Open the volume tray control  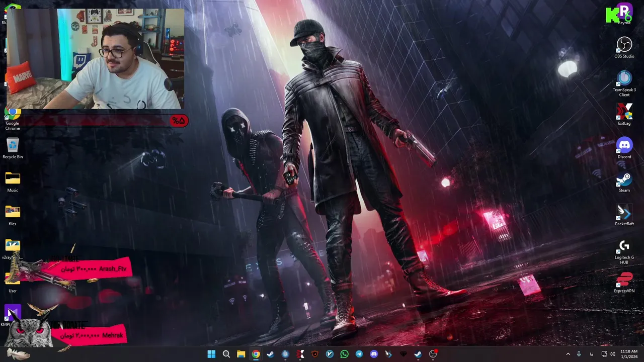click(x=612, y=354)
